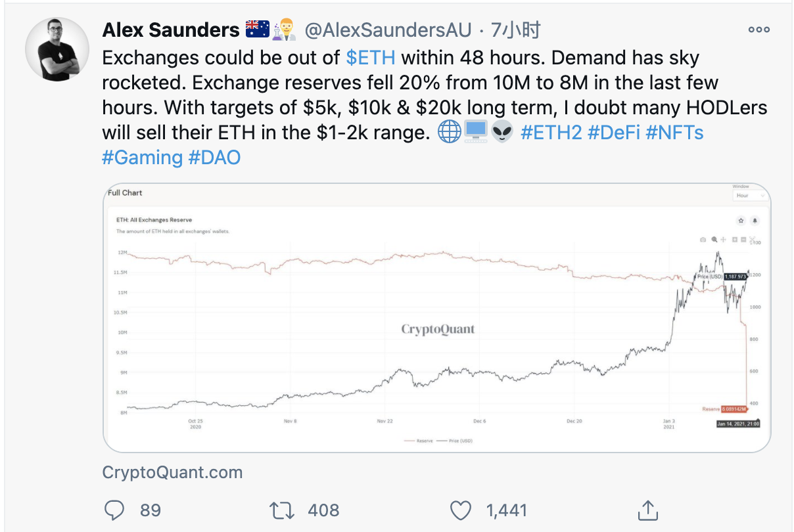794x532 pixels.
Task: Toggle the chart alert bell icon
Action: pyautogui.click(x=755, y=221)
